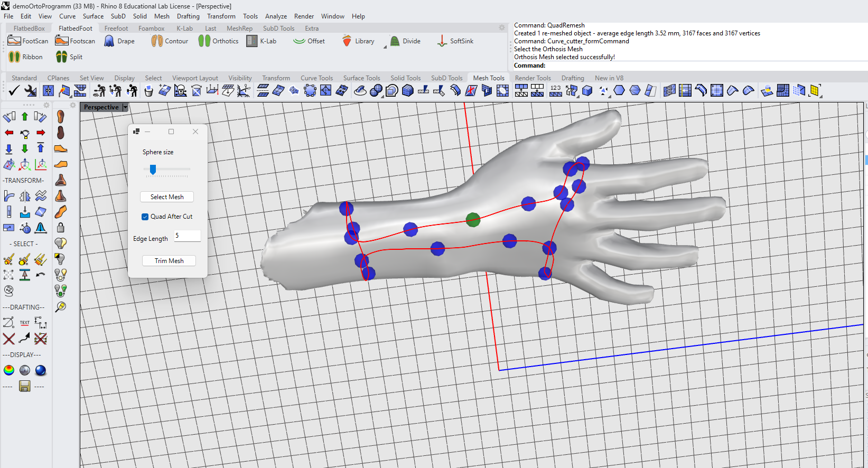Click the checkmark icon in mesh toolbar
Image resolution: width=868 pixels, height=468 pixels.
pyautogui.click(x=14, y=91)
